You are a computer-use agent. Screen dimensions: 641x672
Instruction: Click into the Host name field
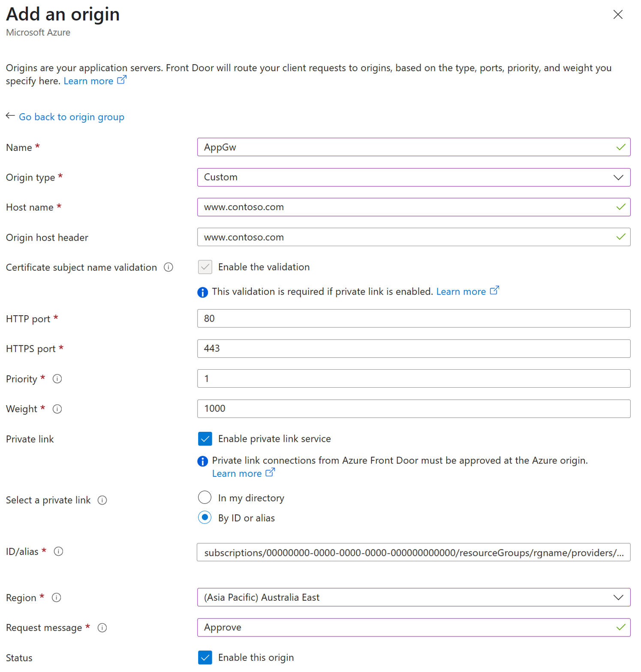[407, 207]
